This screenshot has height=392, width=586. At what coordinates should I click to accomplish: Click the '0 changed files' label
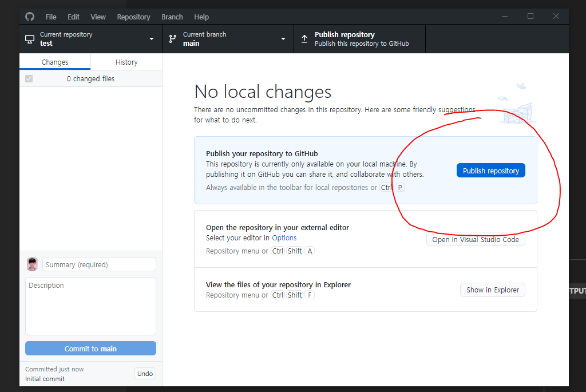[90, 79]
